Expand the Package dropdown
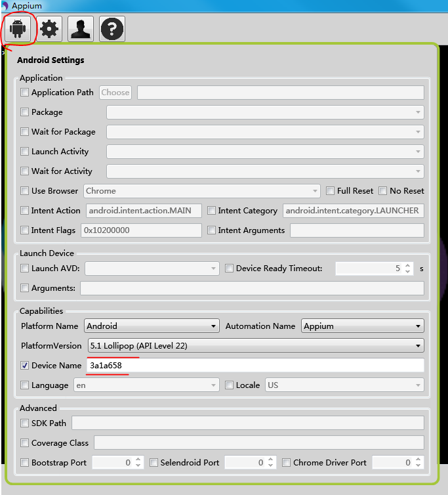448x495 pixels. click(265, 112)
